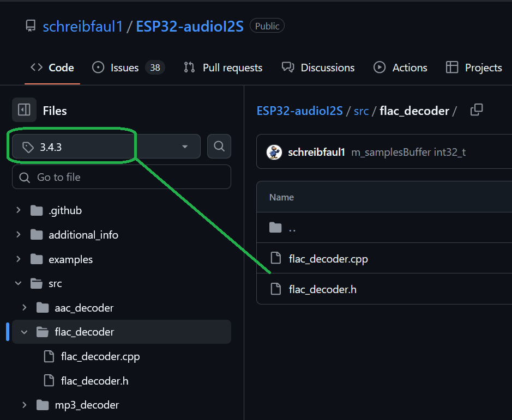Select flac_decoder.h in the sidebar tree
Screen dimensions: 512x420
click(x=94, y=381)
